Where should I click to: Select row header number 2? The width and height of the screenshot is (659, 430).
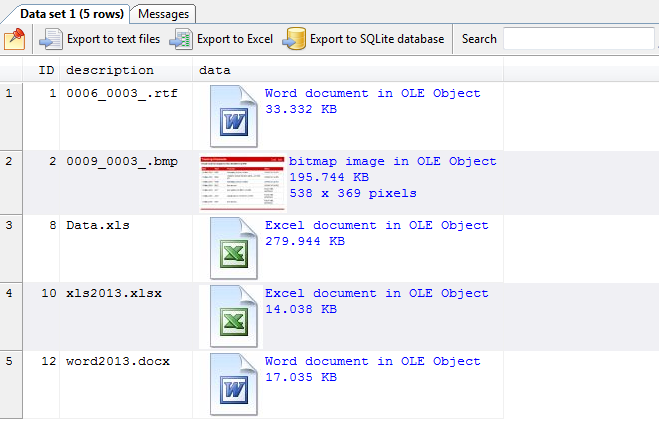pos(9,161)
